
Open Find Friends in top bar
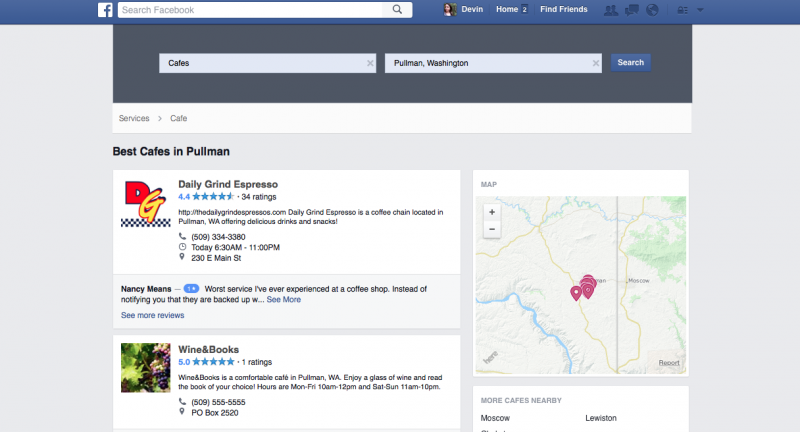pyautogui.click(x=564, y=10)
